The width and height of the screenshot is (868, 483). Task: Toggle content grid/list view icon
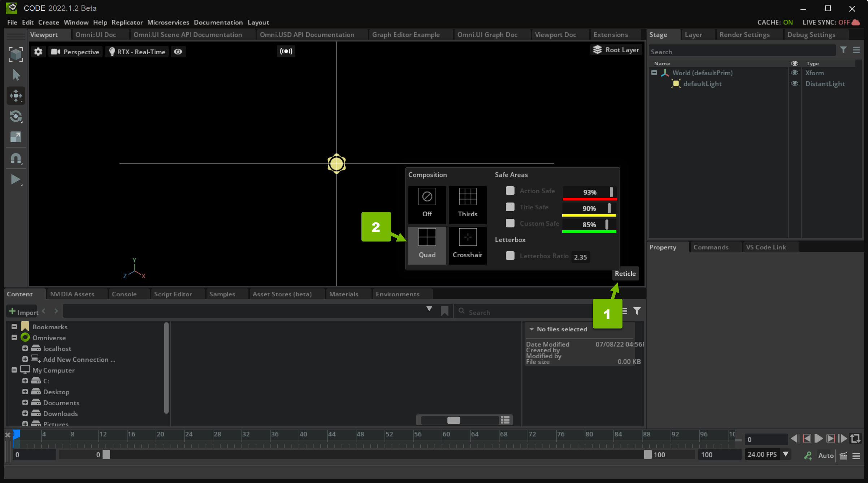tap(505, 420)
